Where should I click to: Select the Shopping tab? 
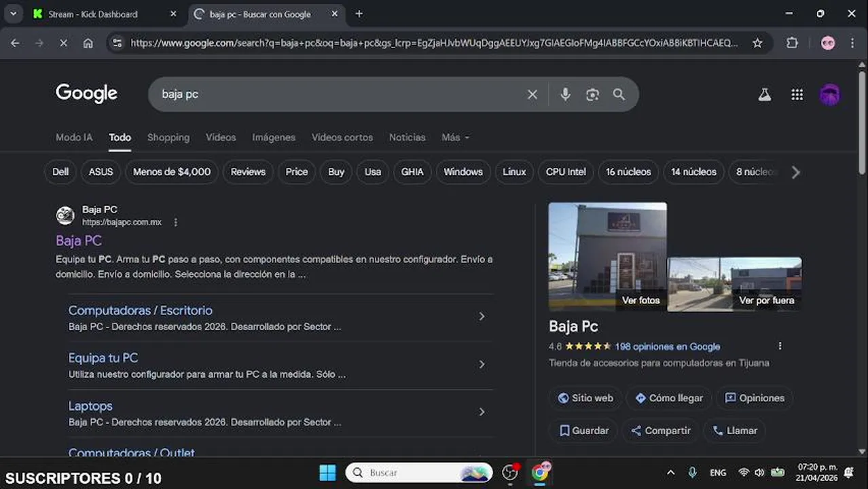tap(168, 137)
